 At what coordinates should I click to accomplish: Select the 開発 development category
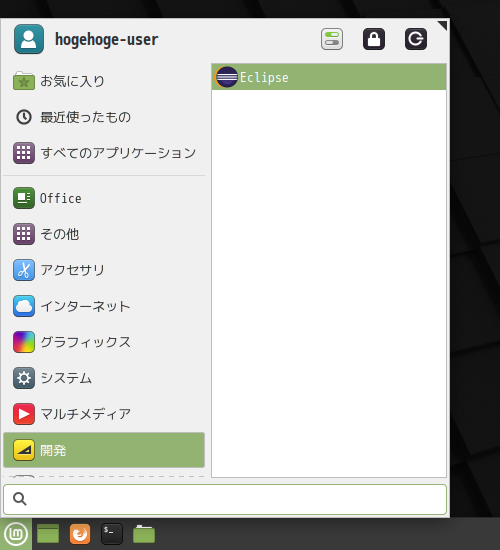(x=104, y=450)
